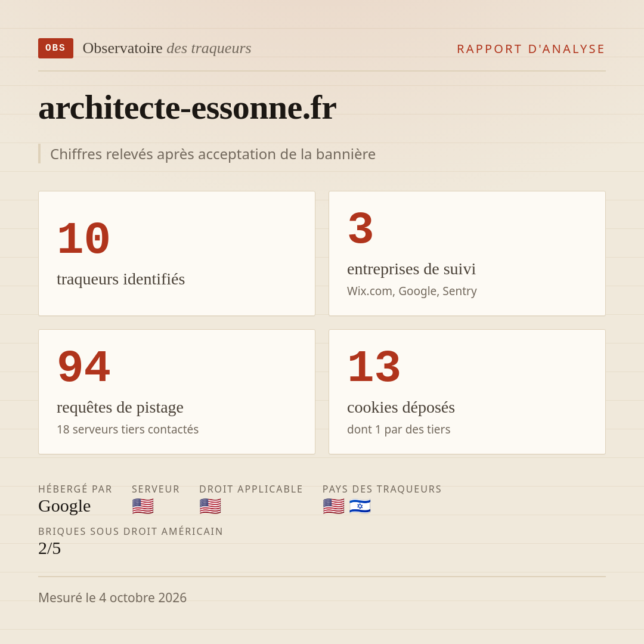Click the 'entreprises de suivi' label
This screenshot has width=644, height=644.
pos(411,269)
